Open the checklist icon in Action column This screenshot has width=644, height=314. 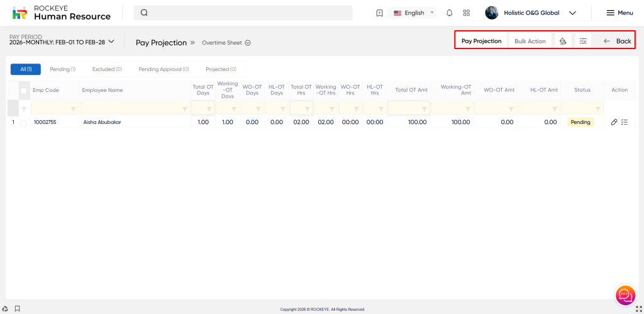625,122
